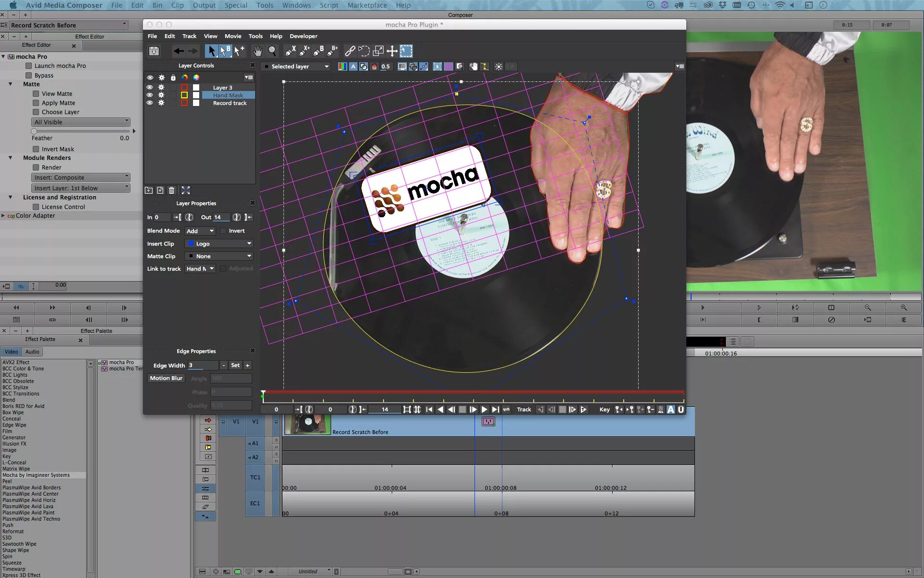Open the Track menu in mocha

189,36
